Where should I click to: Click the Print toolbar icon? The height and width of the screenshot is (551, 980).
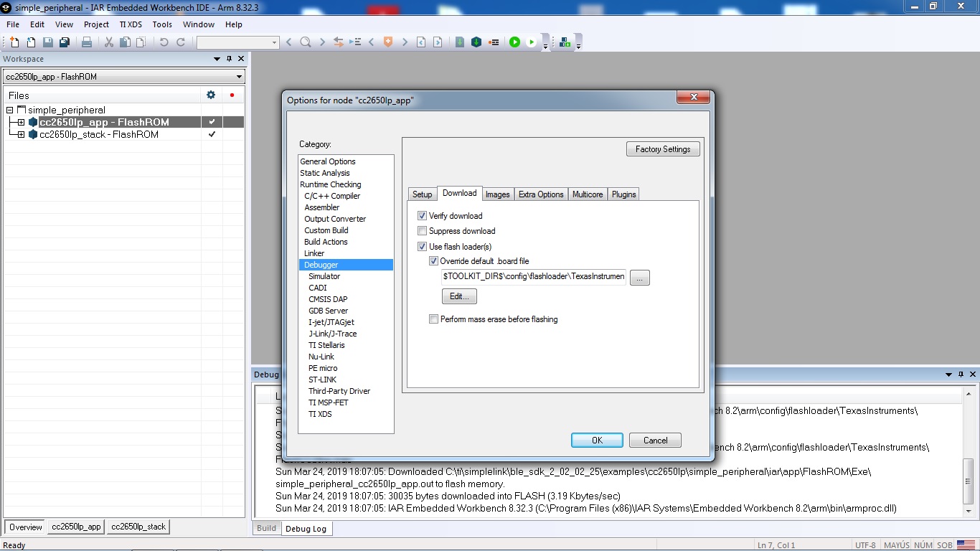click(x=87, y=42)
